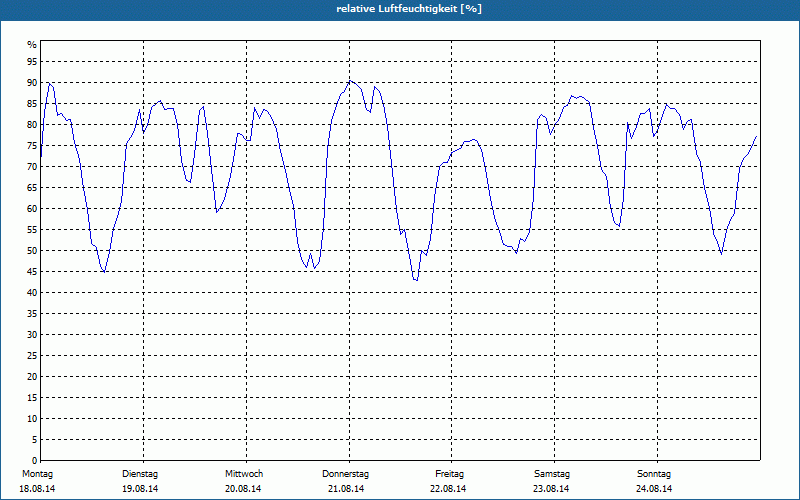Image resolution: width=800 pixels, height=500 pixels.
Task: Click the y-axis value '95'
Action: [32, 62]
